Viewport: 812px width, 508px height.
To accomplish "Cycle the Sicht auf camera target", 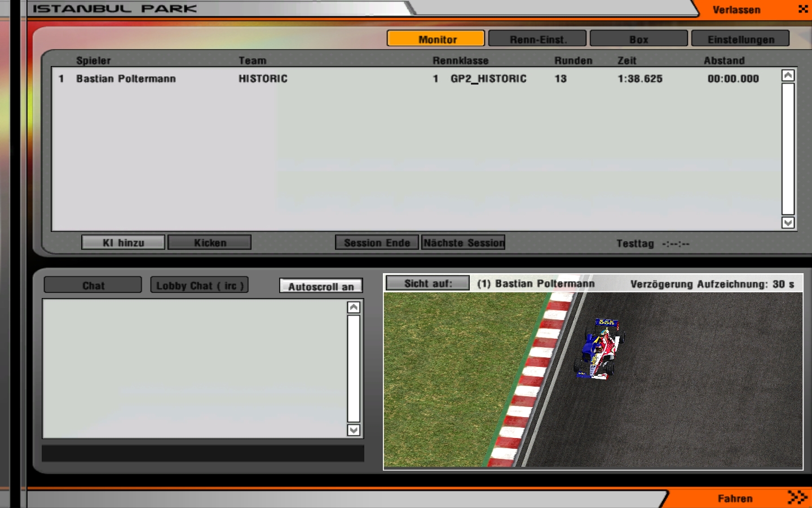I will 427,283.
